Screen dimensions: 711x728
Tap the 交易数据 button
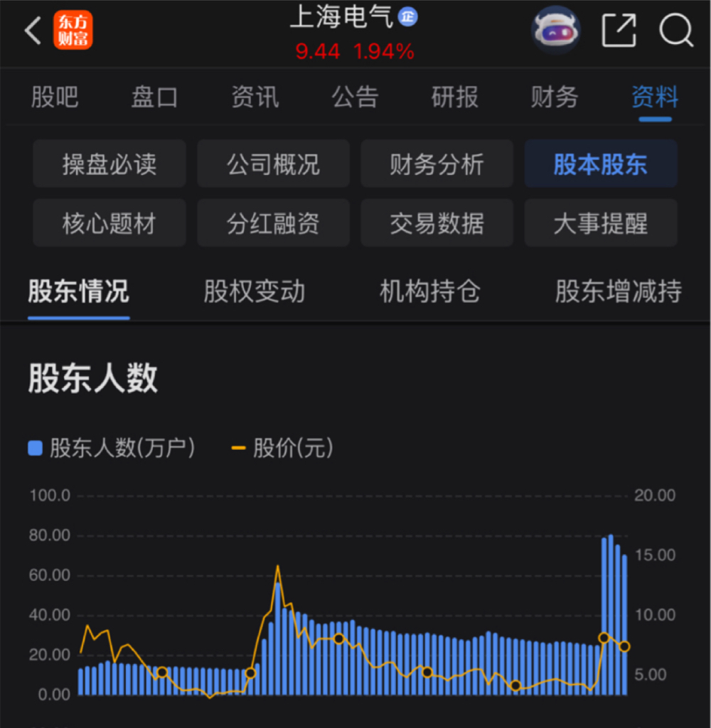[x=437, y=223]
